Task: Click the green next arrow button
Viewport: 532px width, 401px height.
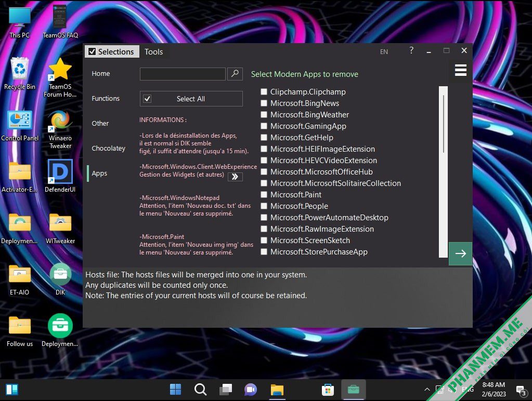Action: click(x=460, y=253)
